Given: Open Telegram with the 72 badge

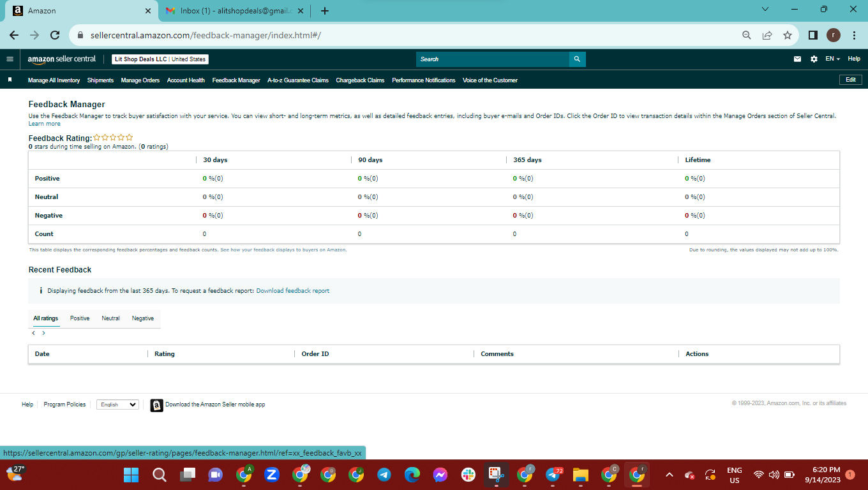Looking at the screenshot, I should tap(553, 475).
